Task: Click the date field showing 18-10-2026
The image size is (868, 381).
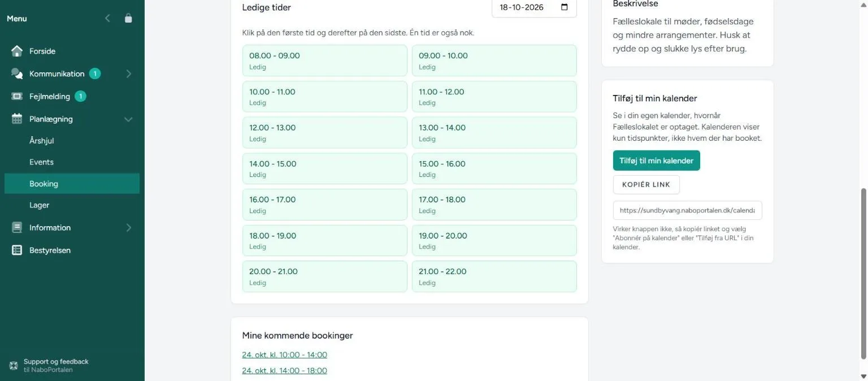Action: 534,8
